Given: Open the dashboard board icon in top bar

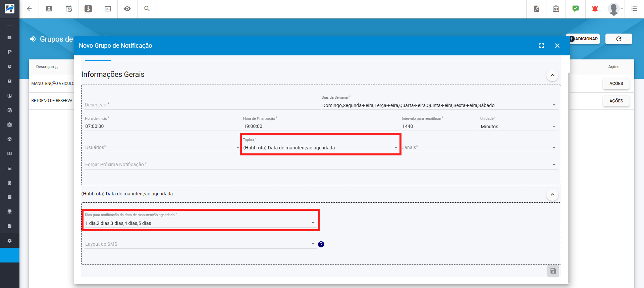Looking at the screenshot, I should point(556,9).
